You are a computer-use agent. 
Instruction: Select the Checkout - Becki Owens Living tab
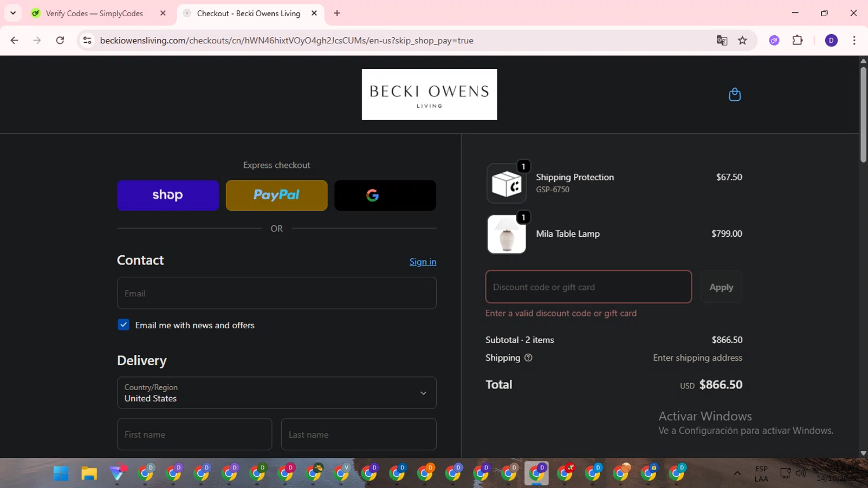coord(250,13)
